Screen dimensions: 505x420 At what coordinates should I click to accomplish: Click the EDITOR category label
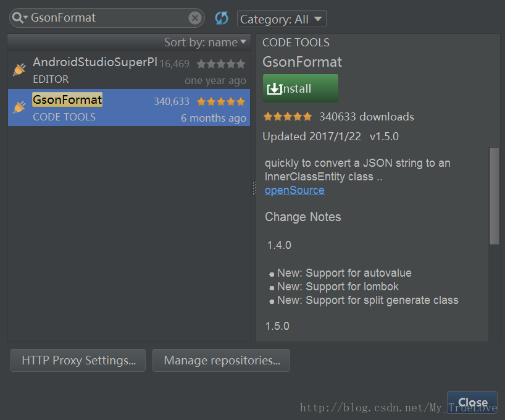coord(51,79)
